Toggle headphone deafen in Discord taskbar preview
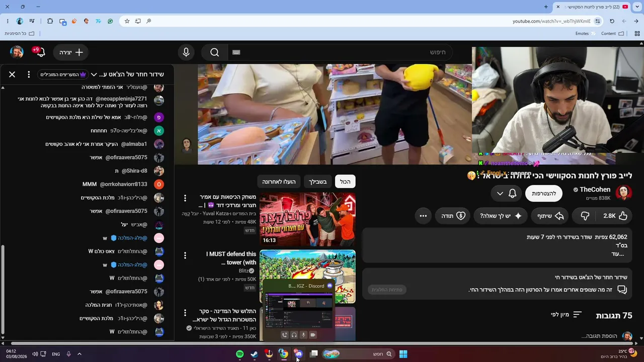 click(294, 335)
